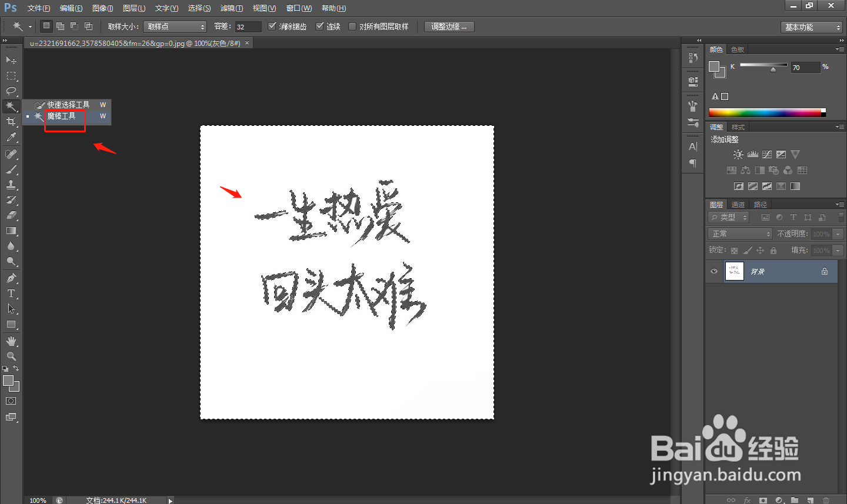Open the 滤镜 menu
847x504 pixels.
[x=231, y=8]
